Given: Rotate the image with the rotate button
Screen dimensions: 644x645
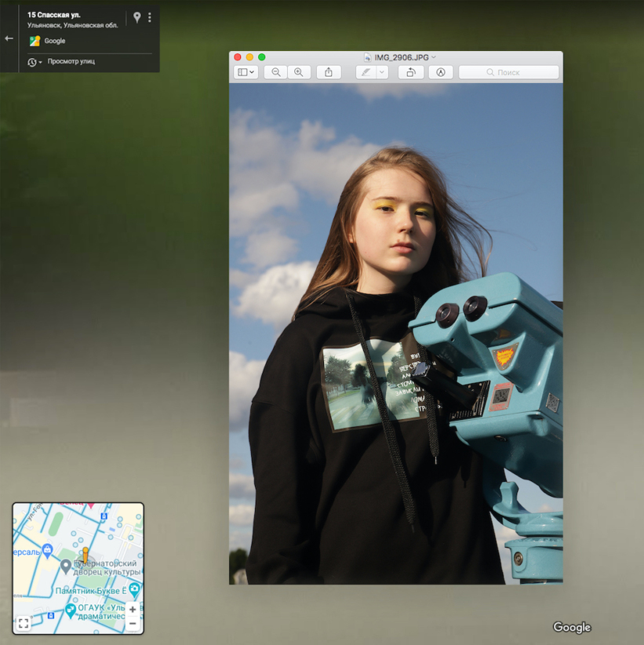Looking at the screenshot, I should [410, 72].
